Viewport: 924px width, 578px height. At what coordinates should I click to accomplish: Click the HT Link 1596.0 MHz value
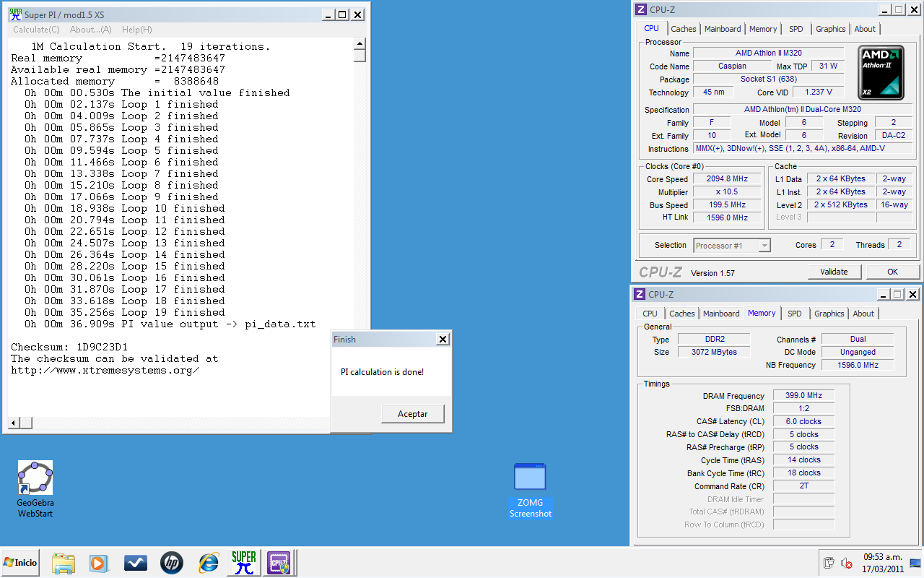point(728,217)
